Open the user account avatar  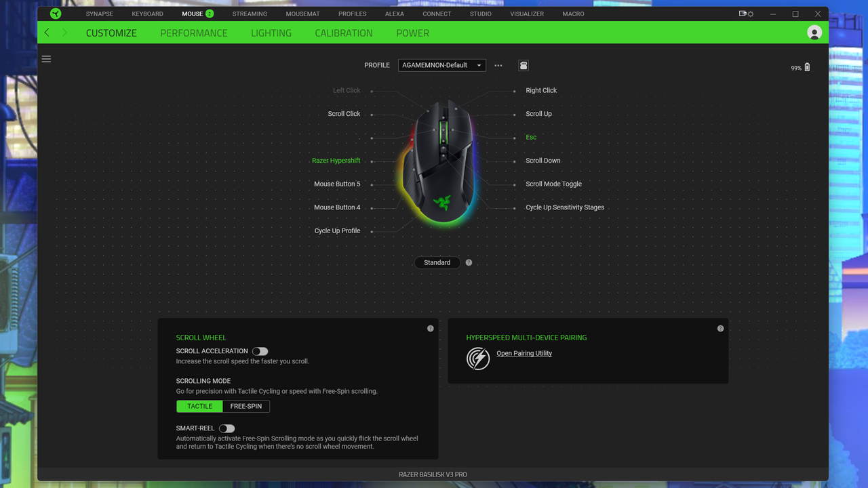(x=814, y=33)
